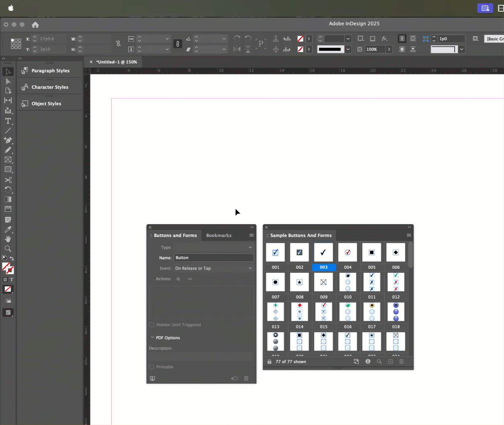Switch to the Bookmarks tab
Image resolution: width=504 pixels, height=425 pixels.
(x=219, y=235)
